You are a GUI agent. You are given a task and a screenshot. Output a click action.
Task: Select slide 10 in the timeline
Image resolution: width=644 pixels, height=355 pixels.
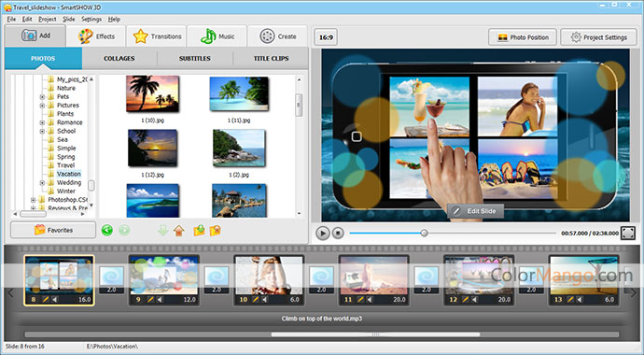tap(269, 280)
